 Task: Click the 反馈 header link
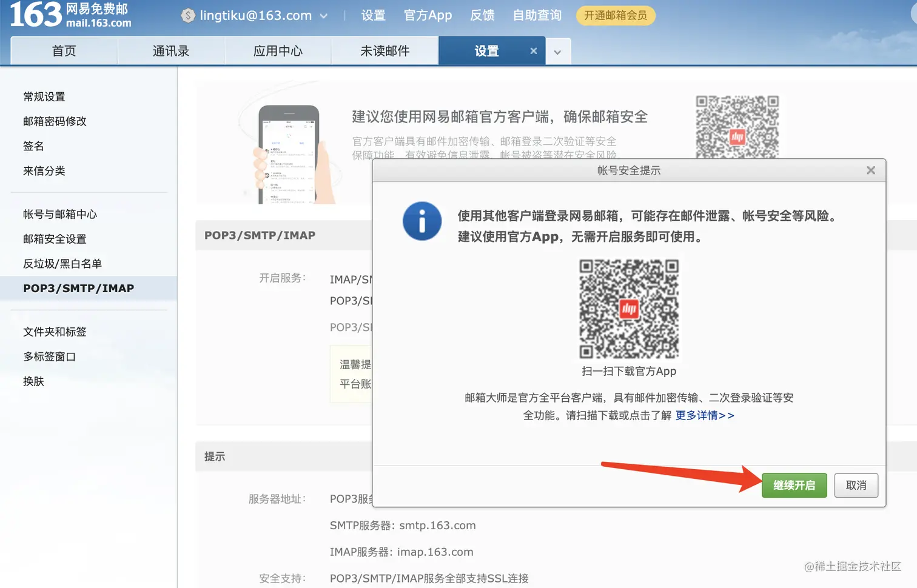click(482, 16)
